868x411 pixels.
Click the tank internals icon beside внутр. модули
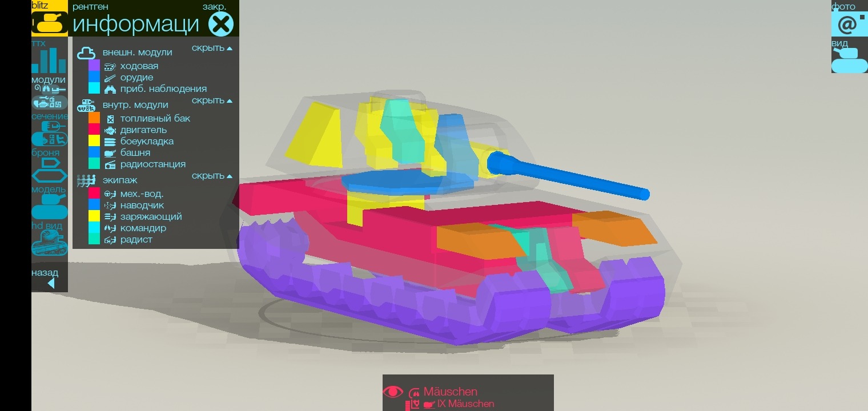(86, 105)
